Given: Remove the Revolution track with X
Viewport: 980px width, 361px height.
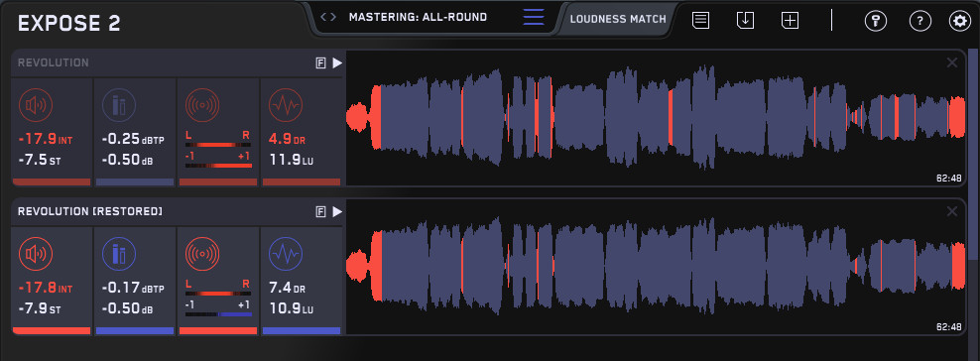Looking at the screenshot, I should pyautogui.click(x=952, y=62).
